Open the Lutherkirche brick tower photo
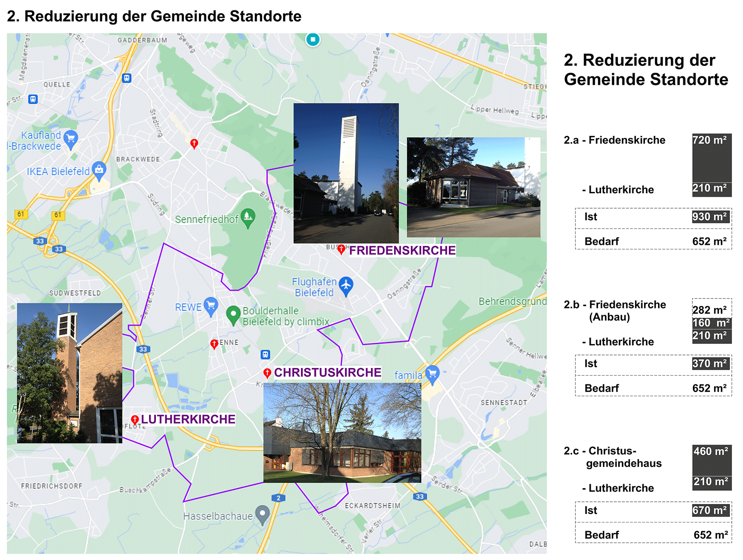The width and height of the screenshot is (743, 560). 70,373
